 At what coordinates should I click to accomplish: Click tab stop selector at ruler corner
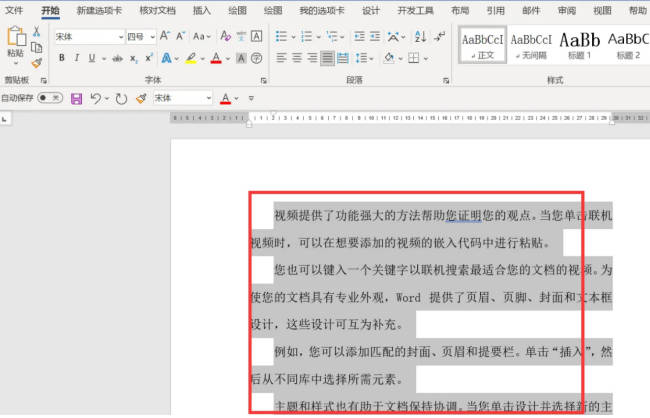pos(5,119)
